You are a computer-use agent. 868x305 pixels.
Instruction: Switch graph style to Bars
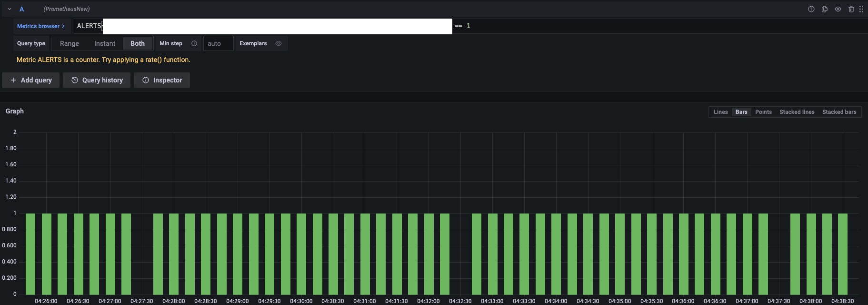pyautogui.click(x=741, y=112)
